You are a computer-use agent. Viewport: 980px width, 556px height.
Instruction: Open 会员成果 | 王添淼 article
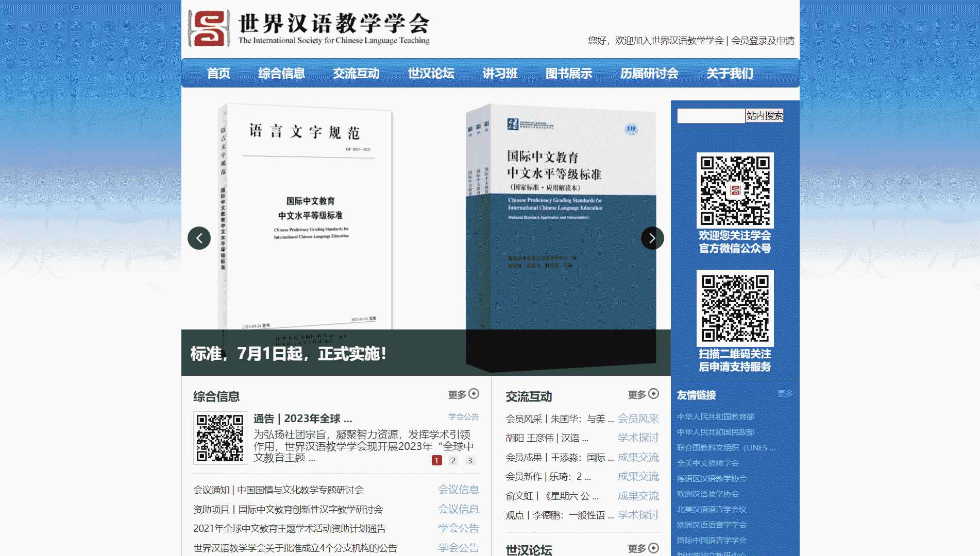(x=560, y=457)
